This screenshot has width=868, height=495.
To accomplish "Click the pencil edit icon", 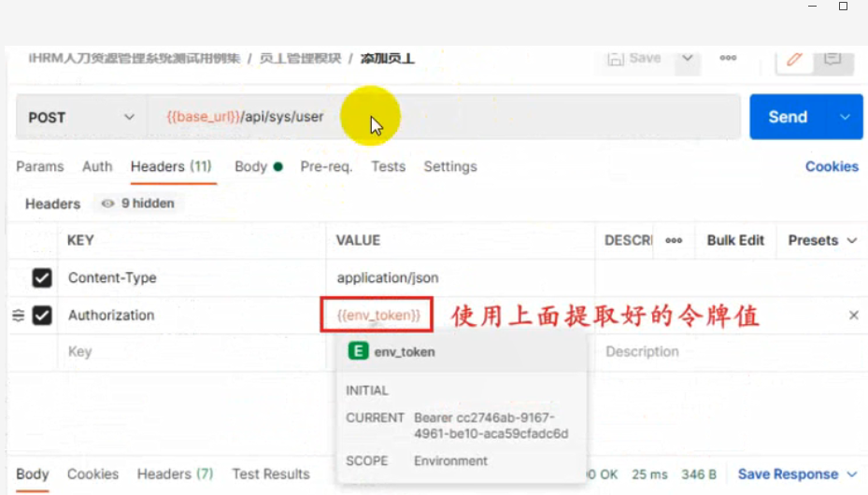I will coord(794,59).
